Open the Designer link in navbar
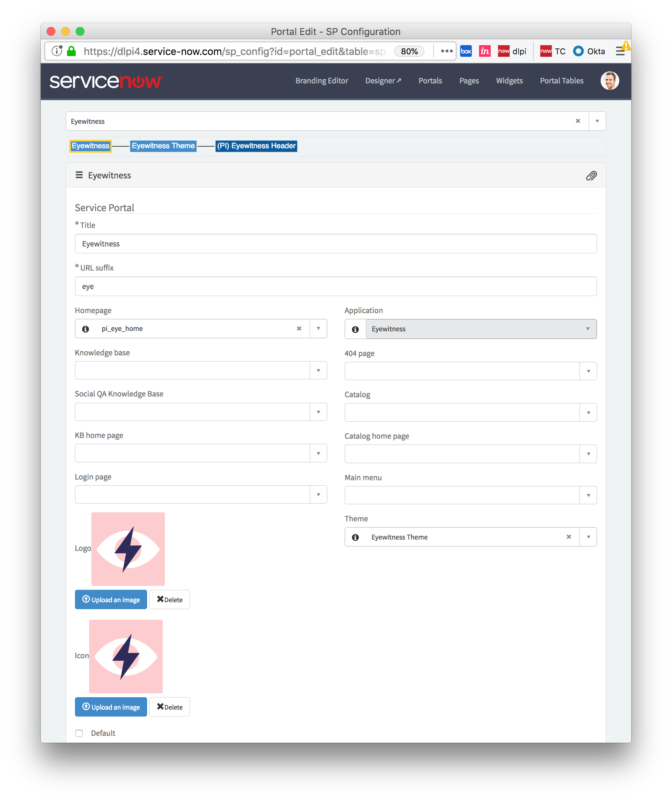Viewport: 672px width, 801px height. (383, 80)
